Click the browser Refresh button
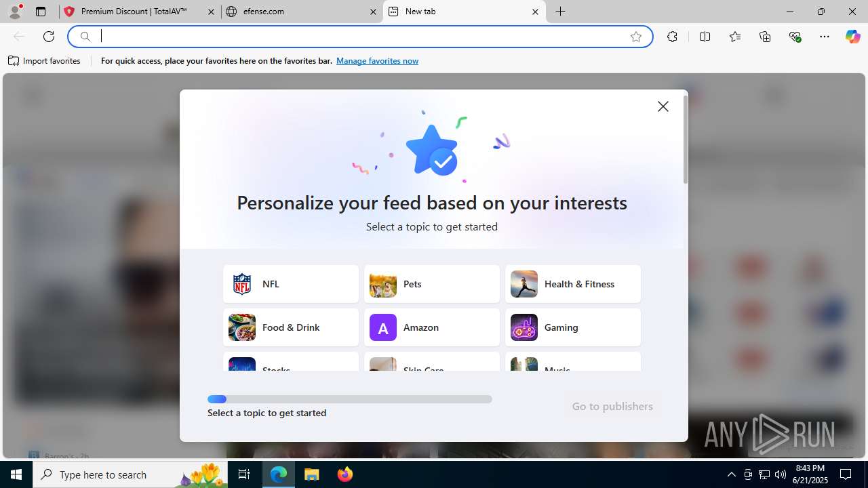868x488 pixels. pyautogui.click(x=49, y=37)
